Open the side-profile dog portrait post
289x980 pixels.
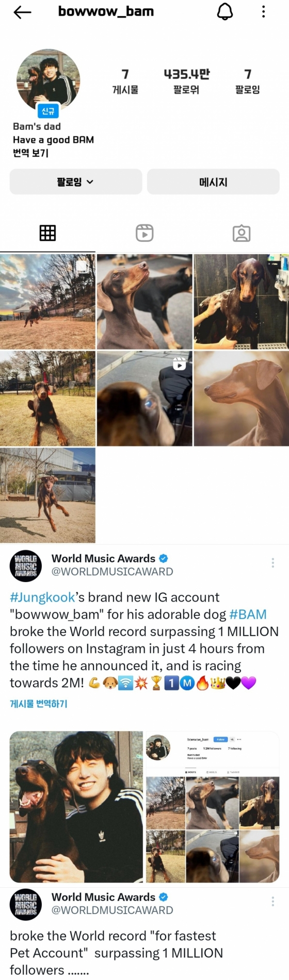click(x=241, y=398)
